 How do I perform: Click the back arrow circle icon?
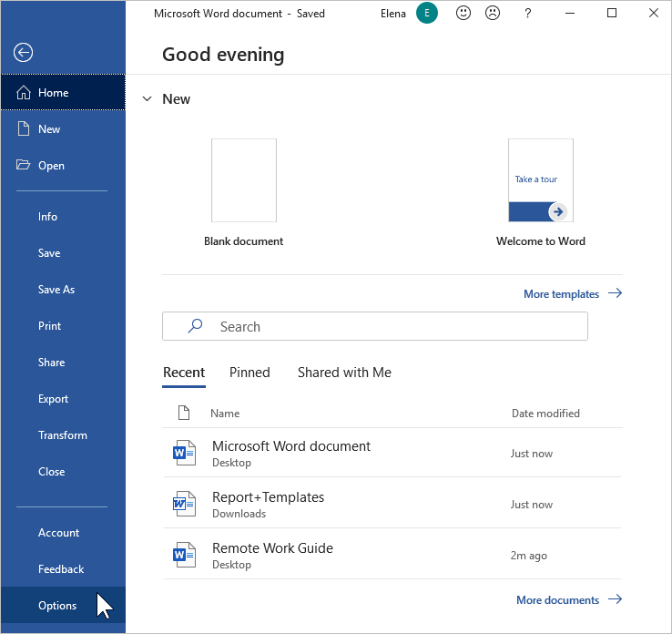pos(23,52)
